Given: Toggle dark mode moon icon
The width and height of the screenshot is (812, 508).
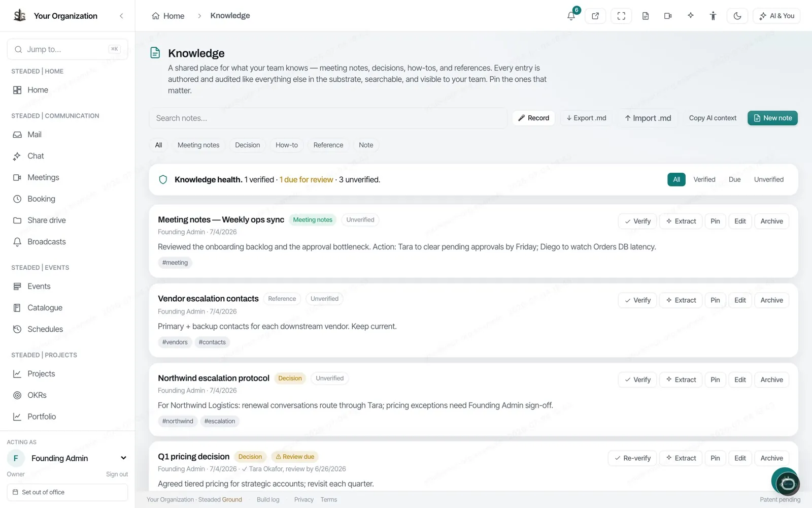Looking at the screenshot, I should tap(737, 16).
